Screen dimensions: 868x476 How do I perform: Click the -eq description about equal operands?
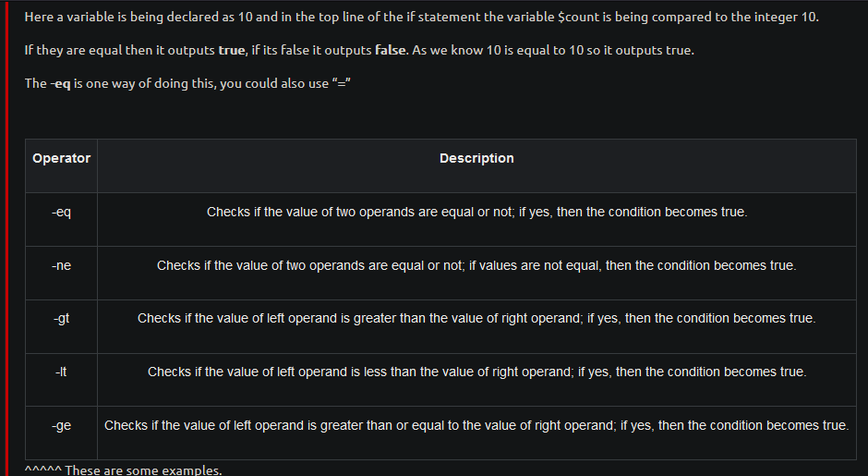[x=476, y=213]
